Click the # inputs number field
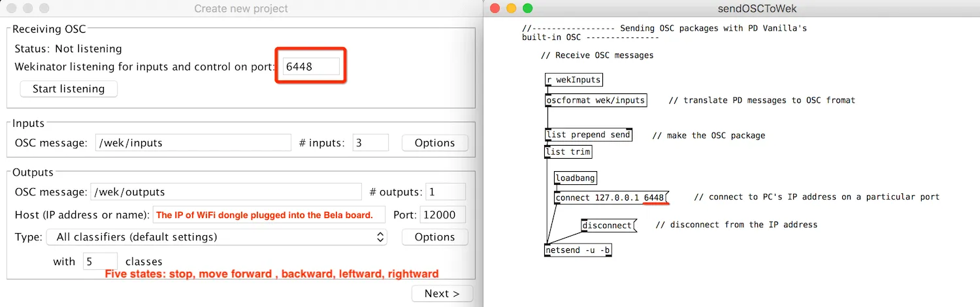Image resolution: width=980 pixels, height=307 pixels. 370,142
